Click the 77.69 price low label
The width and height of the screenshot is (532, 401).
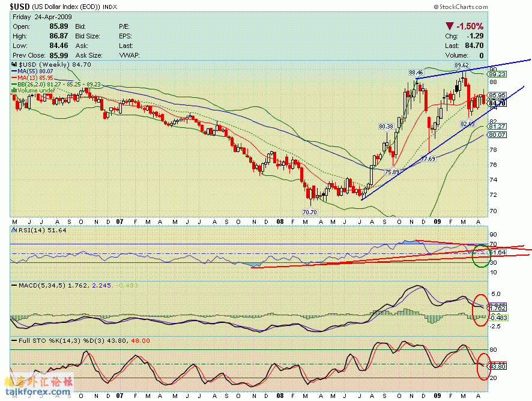click(x=428, y=158)
